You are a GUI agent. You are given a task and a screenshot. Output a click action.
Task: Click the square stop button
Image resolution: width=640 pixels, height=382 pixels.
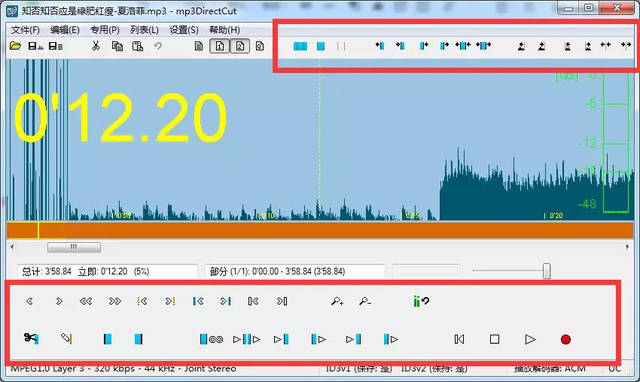tap(494, 339)
